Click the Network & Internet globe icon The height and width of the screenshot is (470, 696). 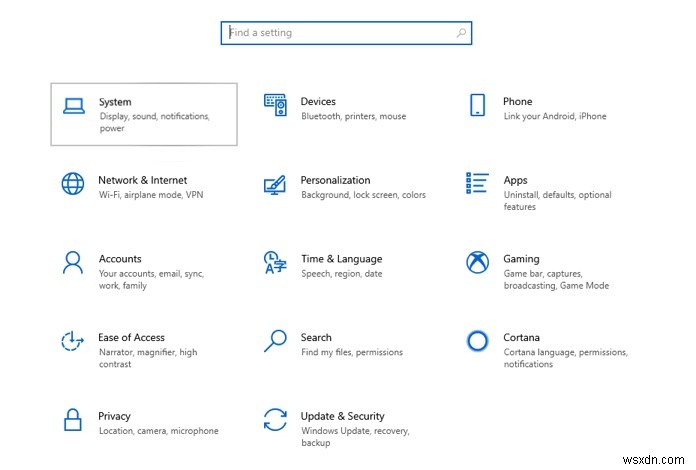click(73, 184)
